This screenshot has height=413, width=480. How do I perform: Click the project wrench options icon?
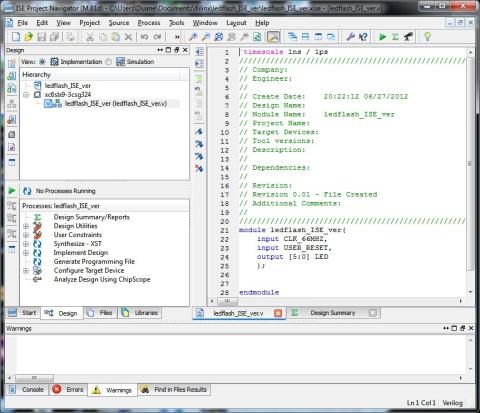tap(350, 36)
